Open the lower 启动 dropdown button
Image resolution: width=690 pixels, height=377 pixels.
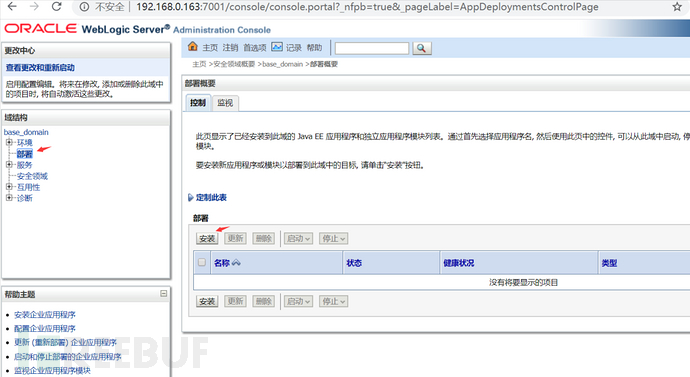pos(298,301)
